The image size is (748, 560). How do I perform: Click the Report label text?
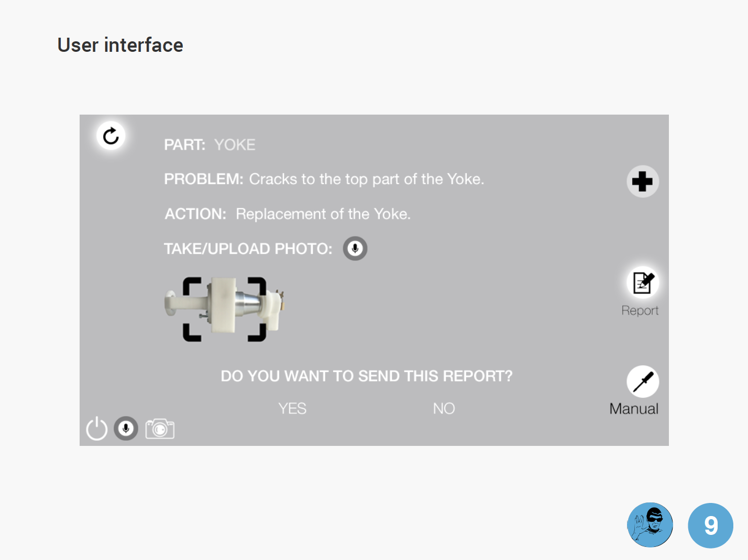tap(640, 311)
